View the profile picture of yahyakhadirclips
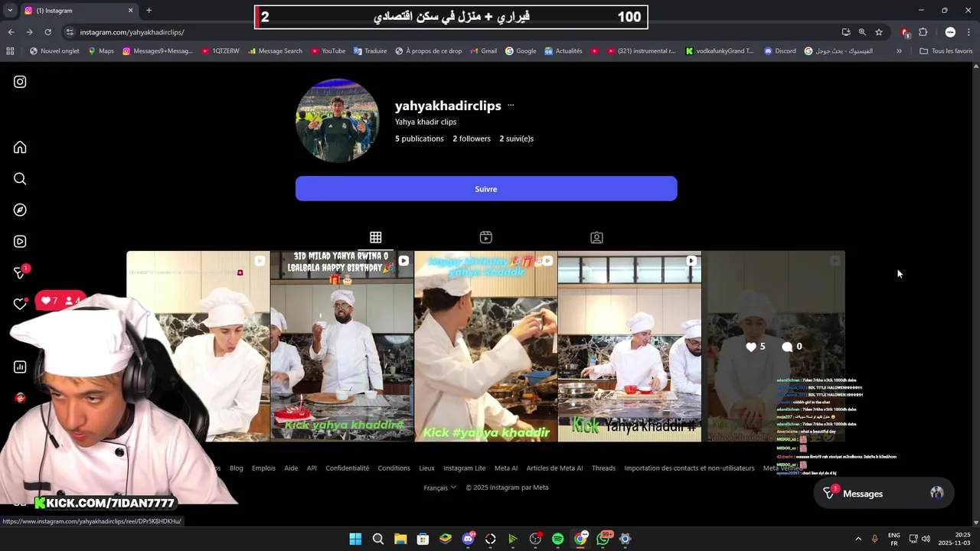This screenshot has height=551, width=980. 337,120
